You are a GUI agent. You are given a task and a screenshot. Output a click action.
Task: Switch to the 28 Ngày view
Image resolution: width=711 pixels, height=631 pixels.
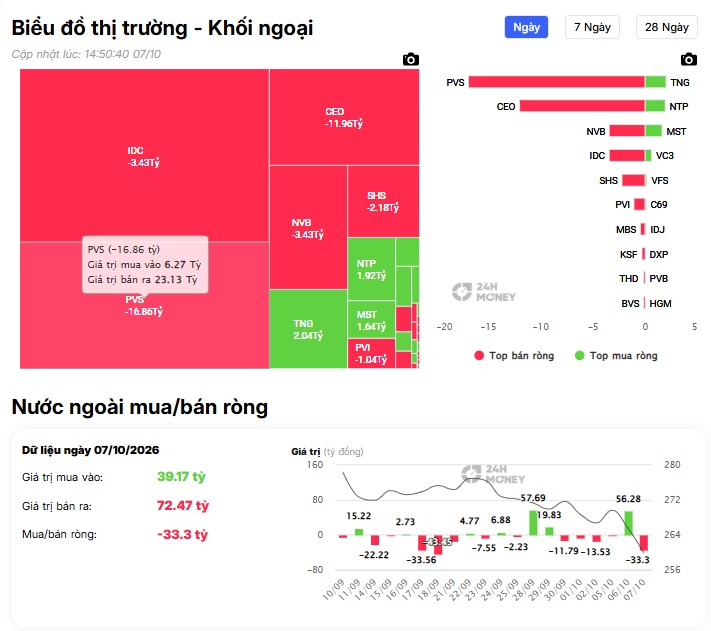coord(667,27)
